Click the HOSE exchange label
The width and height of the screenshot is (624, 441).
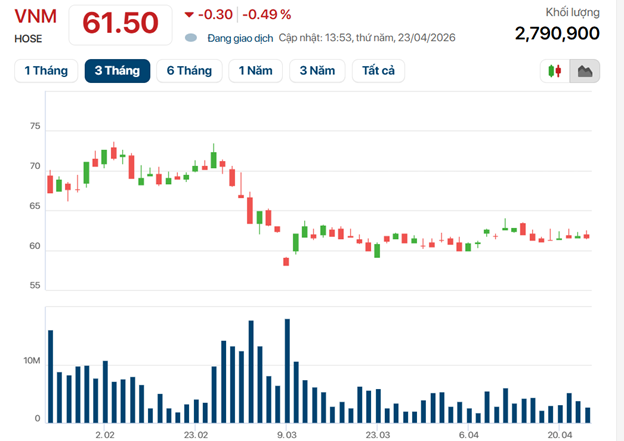click(28, 38)
